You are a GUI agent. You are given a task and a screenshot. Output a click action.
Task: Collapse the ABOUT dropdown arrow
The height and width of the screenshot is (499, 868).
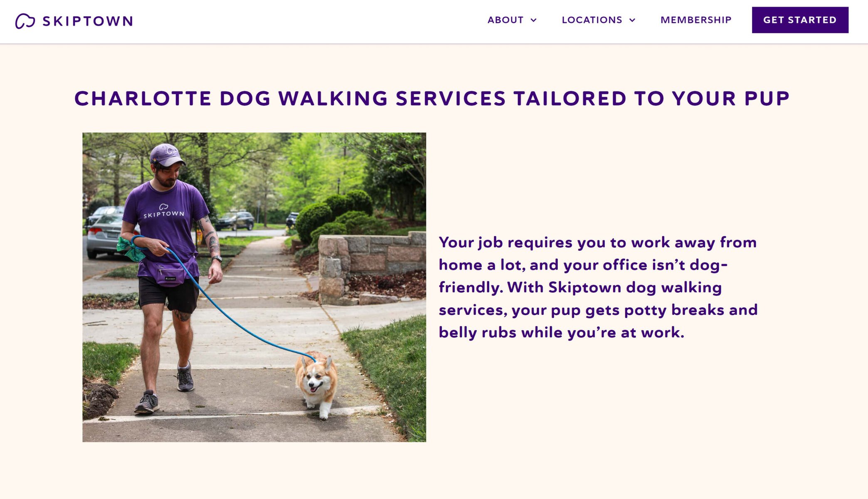(x=534, y=20)
